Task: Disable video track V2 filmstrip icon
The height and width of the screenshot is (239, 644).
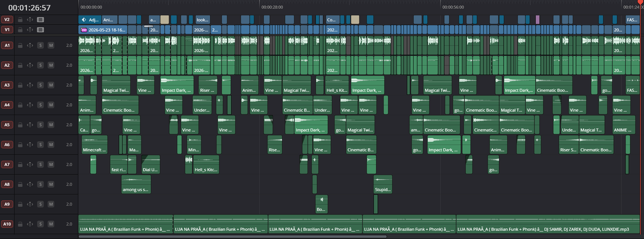Action: [x=41, y=19]
